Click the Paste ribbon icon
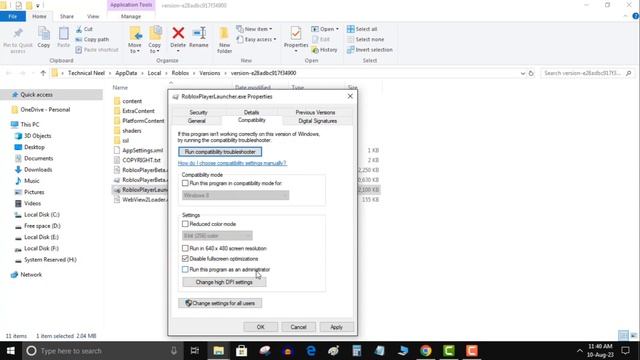Screen dimensions: 640x360 63,33
